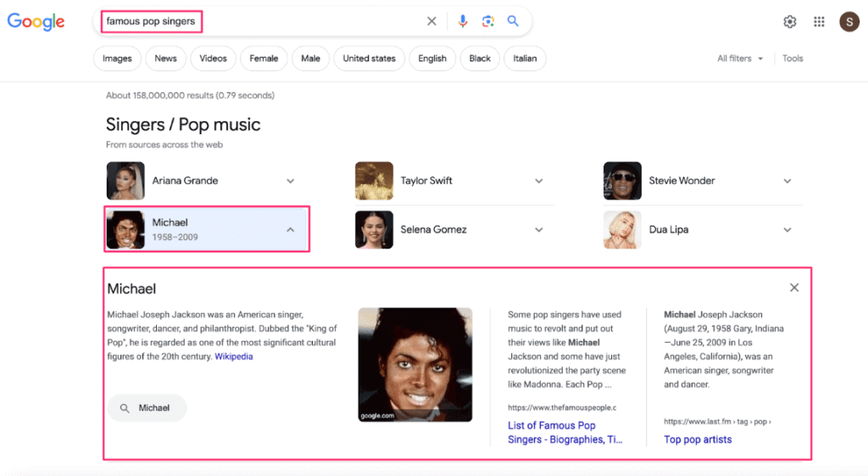Open settings gear icon

[790, 21]
